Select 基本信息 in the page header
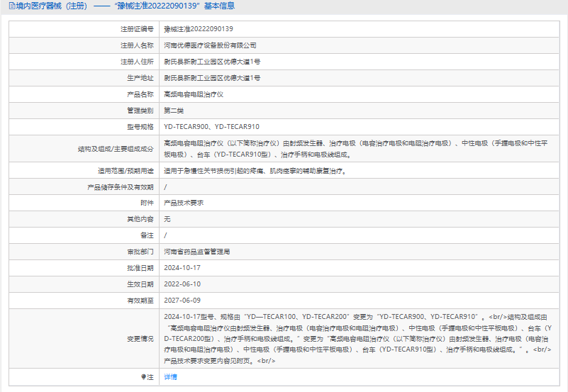568x392 pixels. (x=220, y=6)
